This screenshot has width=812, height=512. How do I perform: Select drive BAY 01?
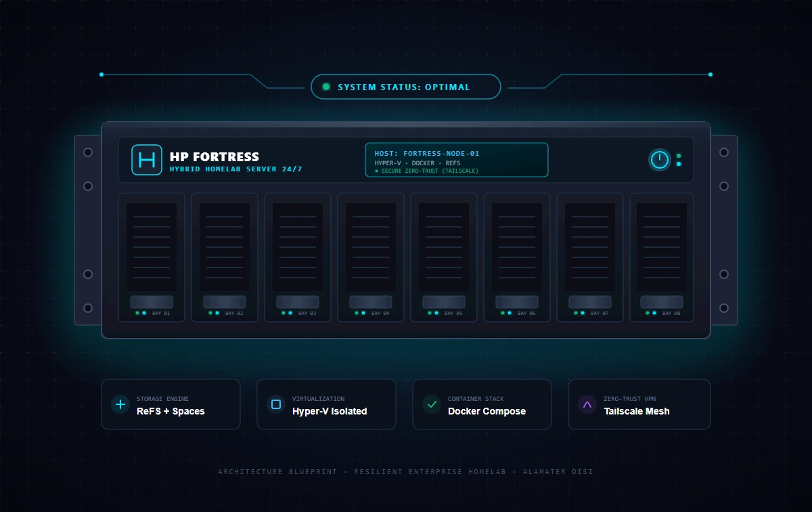click(x=152, y=257)
